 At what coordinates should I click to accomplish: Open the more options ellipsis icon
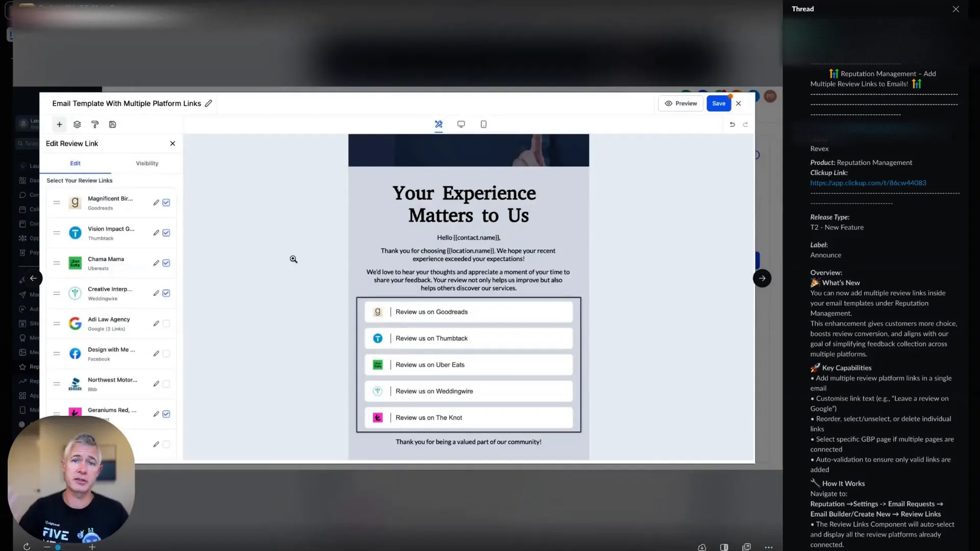pos(769,547)
